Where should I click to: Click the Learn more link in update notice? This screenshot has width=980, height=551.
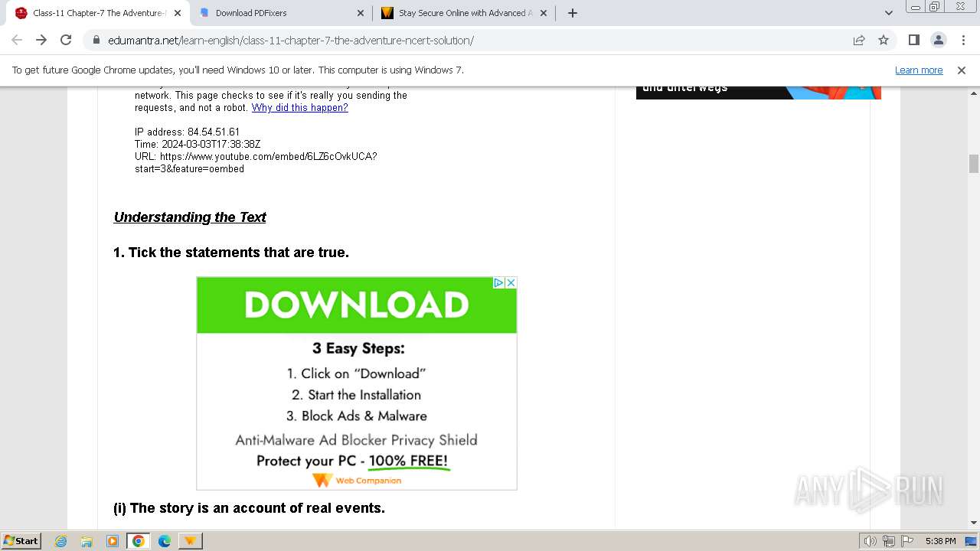click(919, 70)
